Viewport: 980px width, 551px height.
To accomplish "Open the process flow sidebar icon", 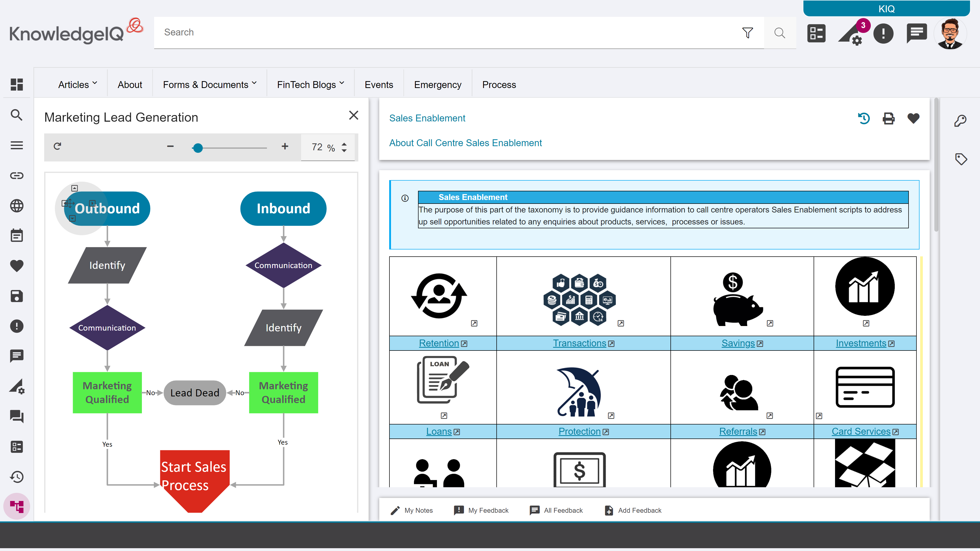I will coord(17,507).
